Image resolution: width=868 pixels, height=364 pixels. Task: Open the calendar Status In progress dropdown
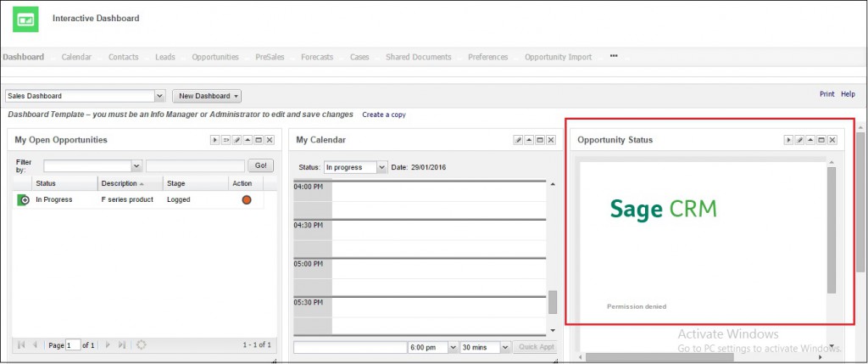[x=381, y=167]
